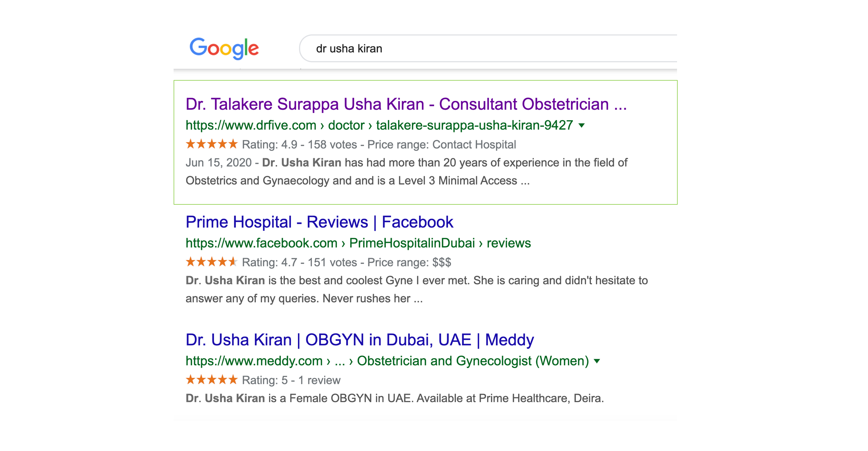868x451 pixels.
Task: Click the meddy.com Obstetrician and Gynecologist URL
Action: pos(387,361)
